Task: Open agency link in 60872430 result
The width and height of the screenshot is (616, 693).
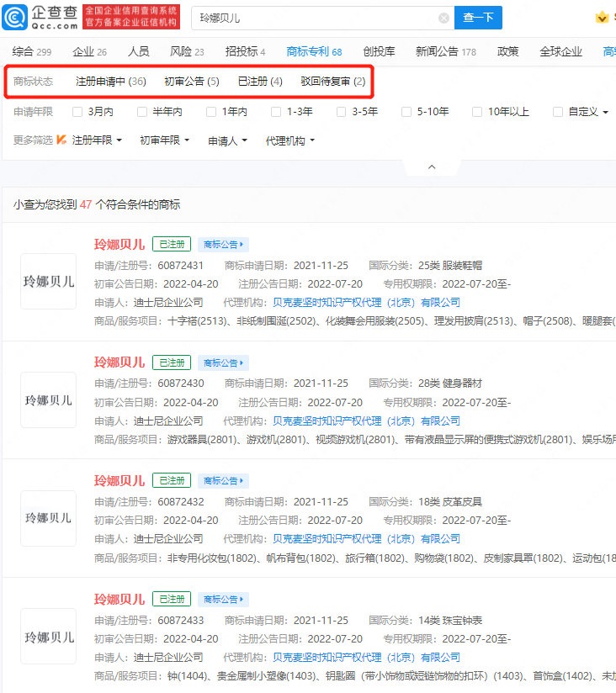Action: (x=366, y=421)
